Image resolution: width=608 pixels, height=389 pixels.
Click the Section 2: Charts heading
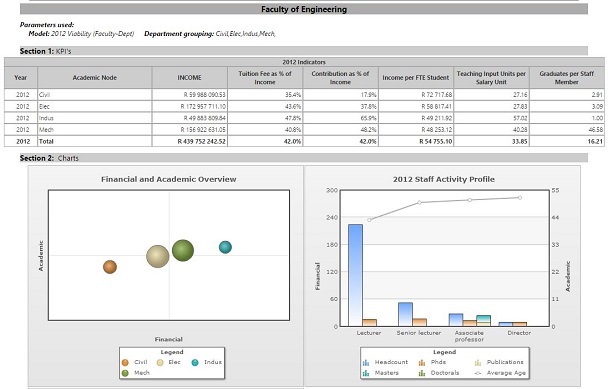tap(304, 158)
